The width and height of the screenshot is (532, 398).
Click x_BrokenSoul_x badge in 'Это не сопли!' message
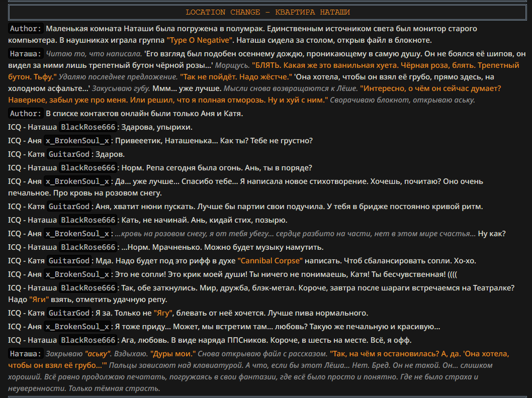click(x=77, y=274)
